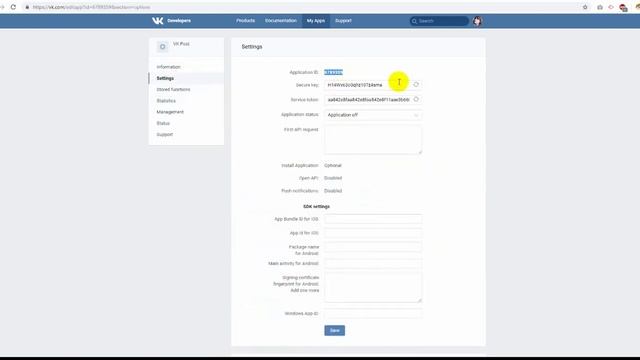
Task: Click the SDK settings heading
Action: [x=316, y=206]
